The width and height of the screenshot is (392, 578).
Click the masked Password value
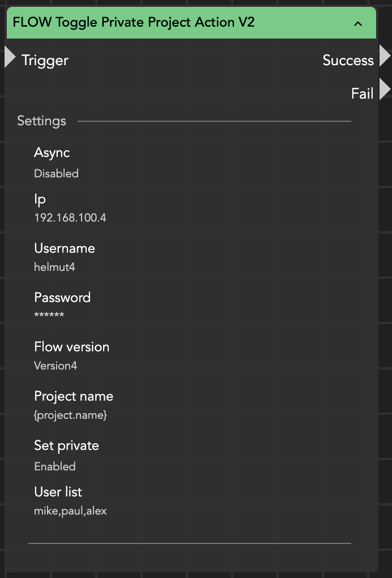49,316
